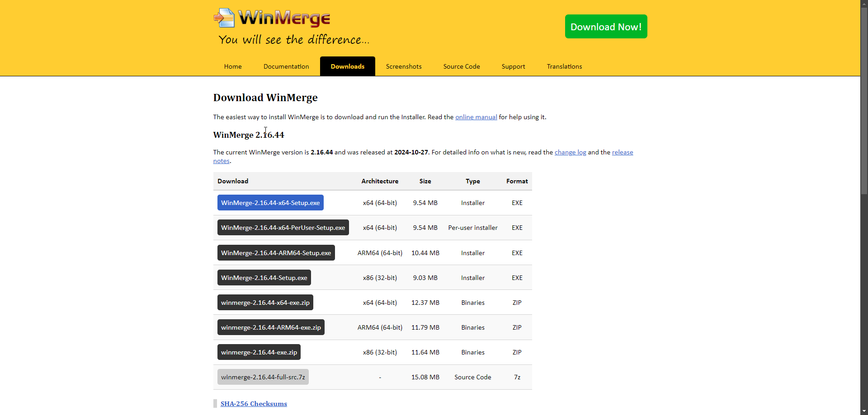
Task: Switch to the Documentation tab
Action: click(286, 66)
